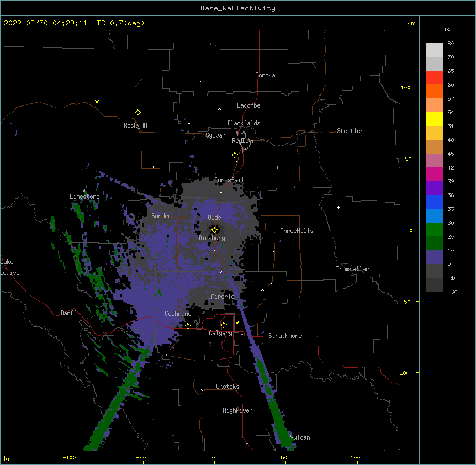The image size is (476, 465).
Task: Click the Banff label
Action: 68,313
